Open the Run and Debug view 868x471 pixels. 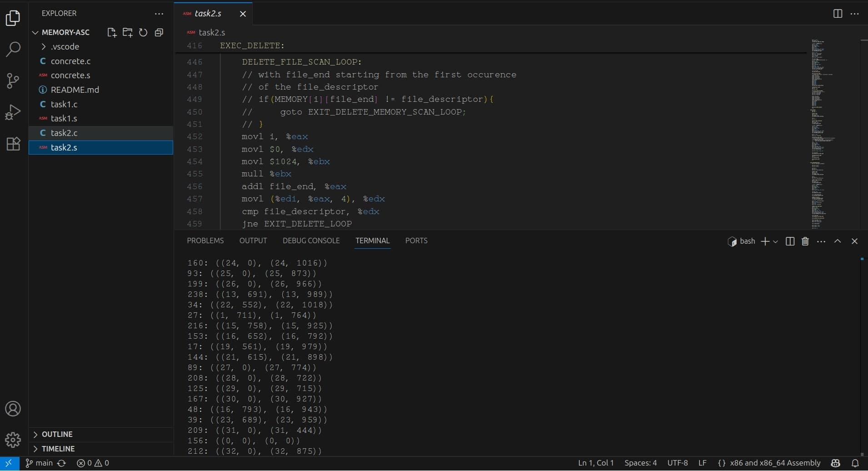[13, 112]
